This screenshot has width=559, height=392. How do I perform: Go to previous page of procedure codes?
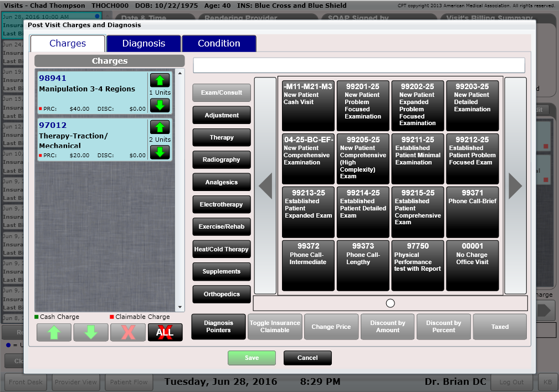265,186
